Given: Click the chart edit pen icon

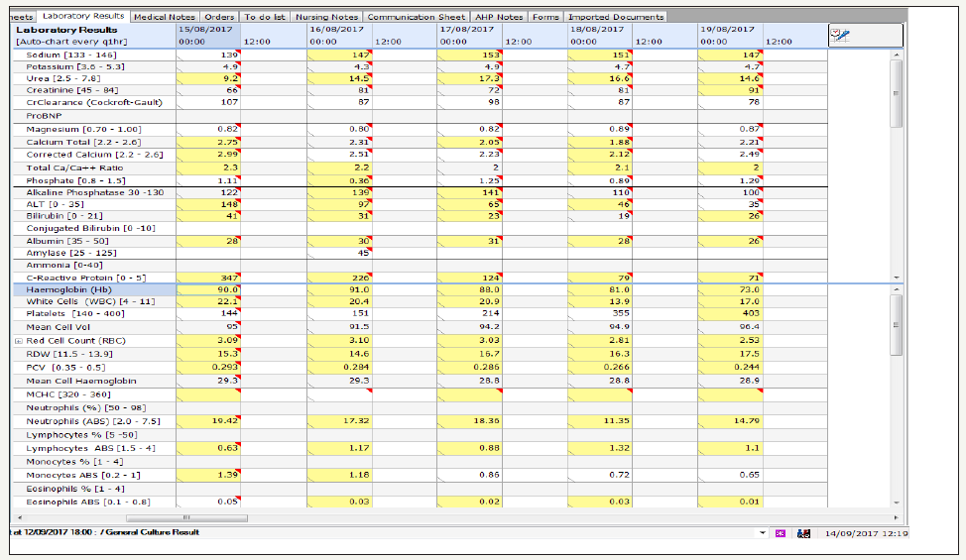Looking at the screenshot, I should coord(841,35).
